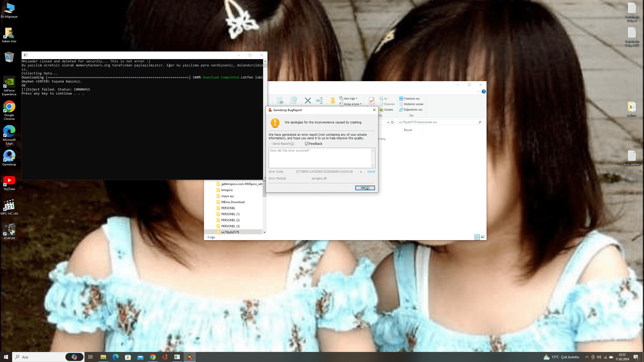Click the console window scrollbar down arrow
644x362 pixels.
[265, 178]
